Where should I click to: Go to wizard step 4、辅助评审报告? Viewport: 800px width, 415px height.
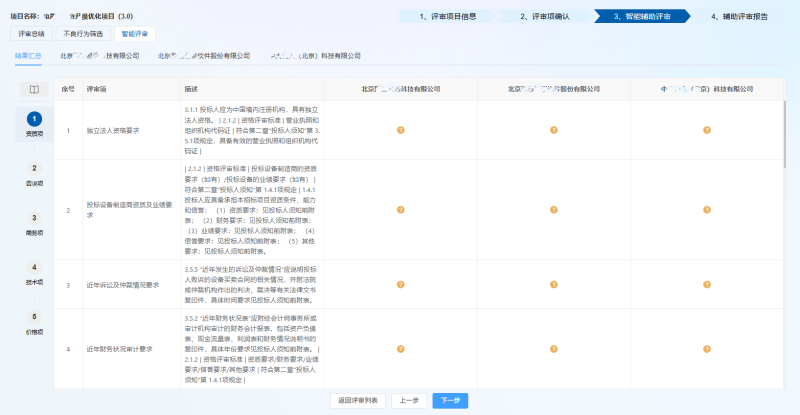point(739,16)
